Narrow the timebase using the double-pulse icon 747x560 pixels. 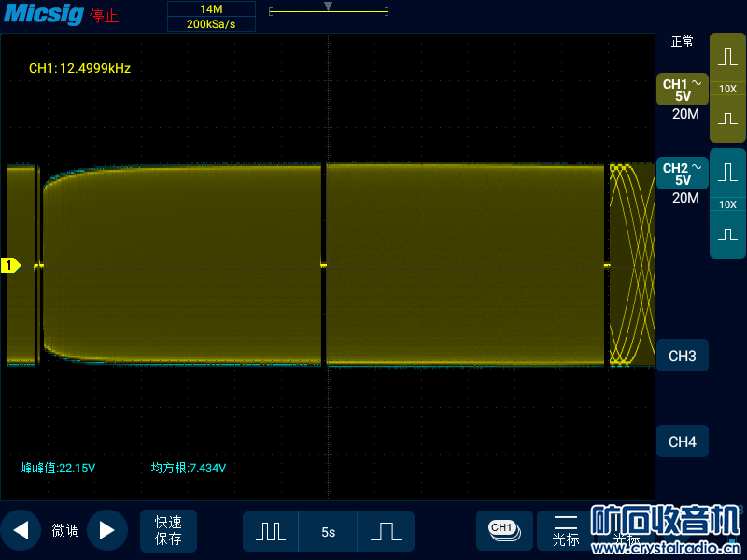pos(271,531)
